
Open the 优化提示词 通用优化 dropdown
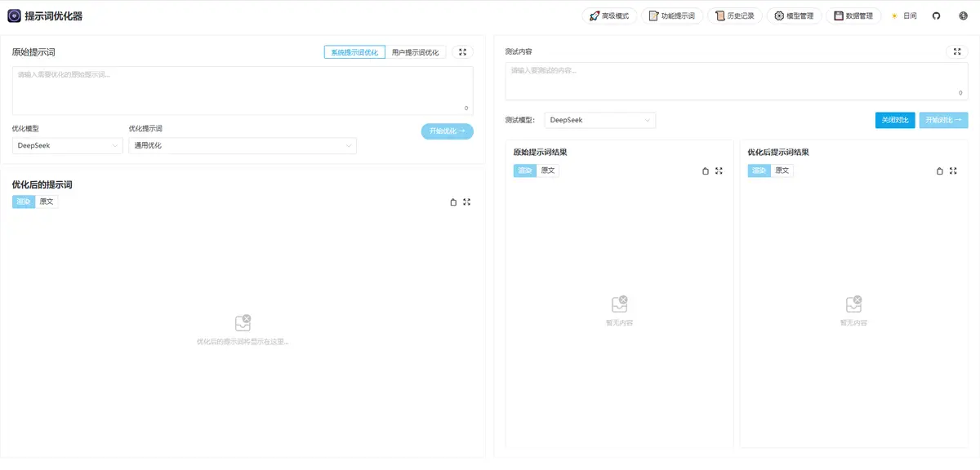(x=243, y=146)
